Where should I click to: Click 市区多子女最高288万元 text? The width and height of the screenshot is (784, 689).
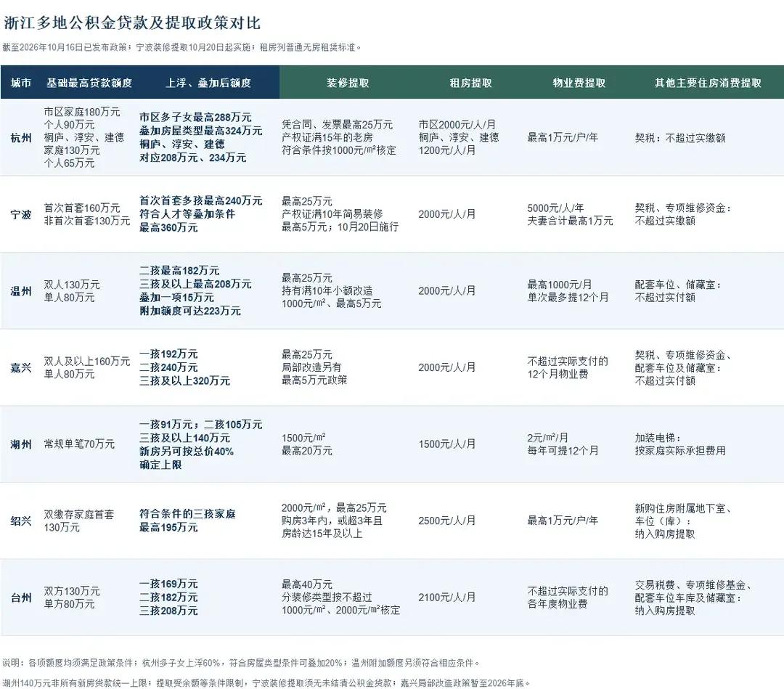click(x=195, y=117)
